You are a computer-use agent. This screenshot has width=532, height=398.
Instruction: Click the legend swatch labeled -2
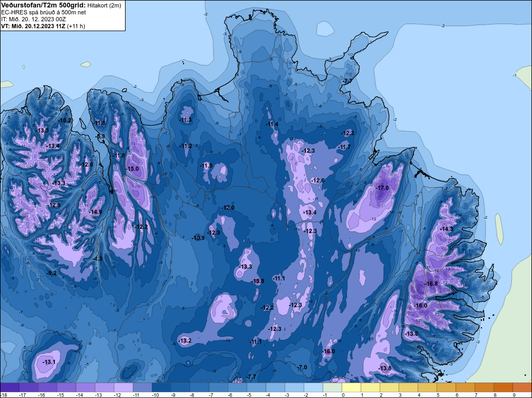(313, 387)
